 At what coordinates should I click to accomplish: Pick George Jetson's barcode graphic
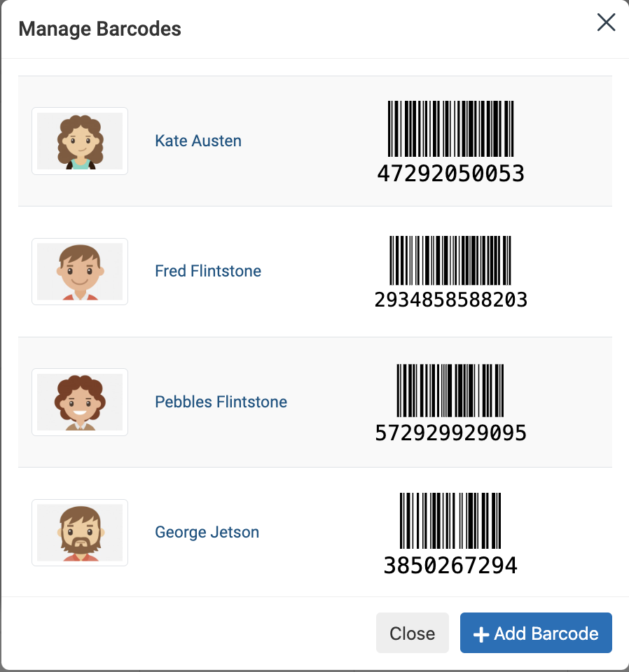coord(450,521)
